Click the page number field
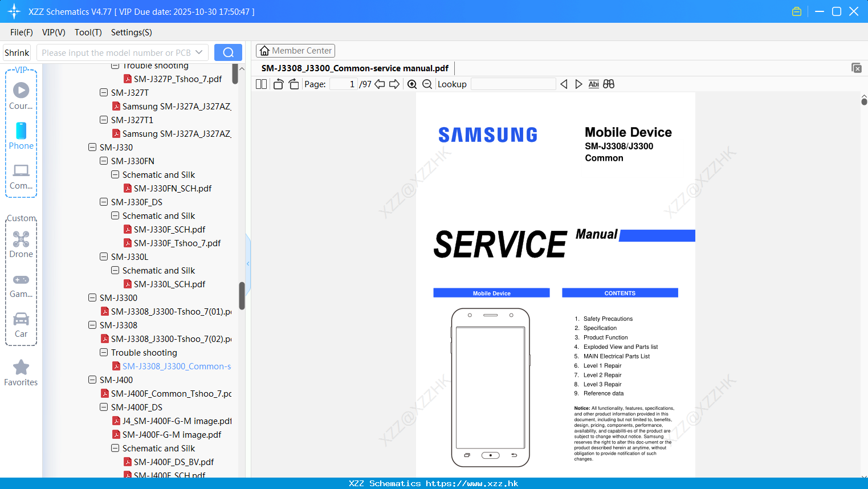Image resolution: width=868 pixels, height=489 pixels. [343, 84]
